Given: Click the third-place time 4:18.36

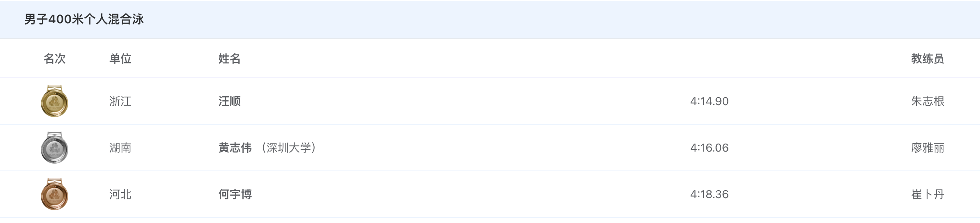Looking at the screenshot, I should tap(709, 195).
